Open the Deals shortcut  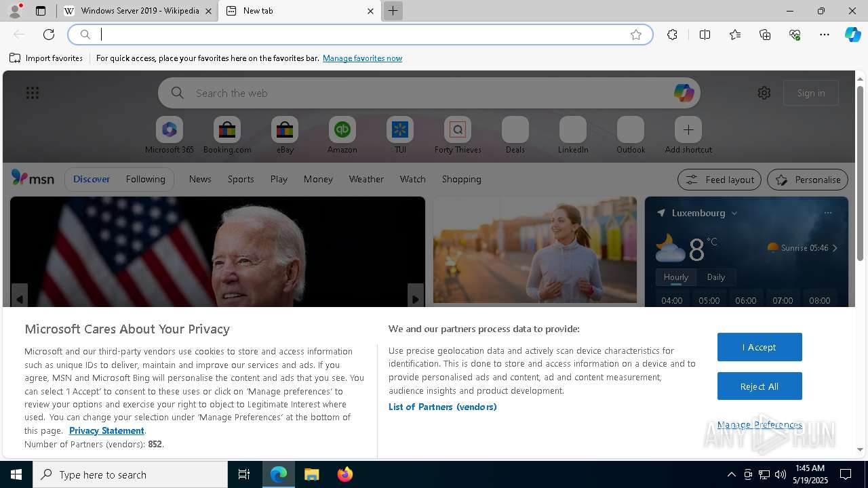pos(515,136)
